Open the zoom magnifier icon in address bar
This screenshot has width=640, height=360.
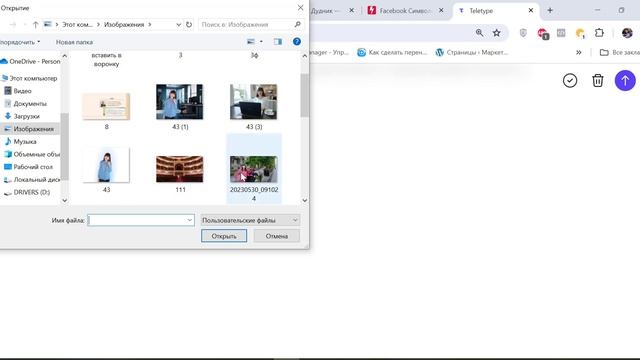[x=479, y=33]
